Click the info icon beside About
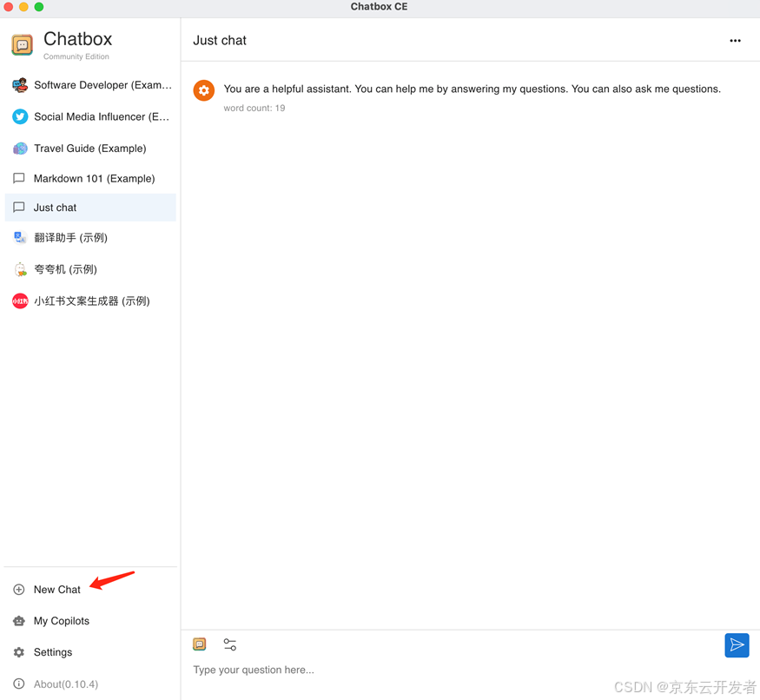The image size is (760, 700). click(19, 684)
